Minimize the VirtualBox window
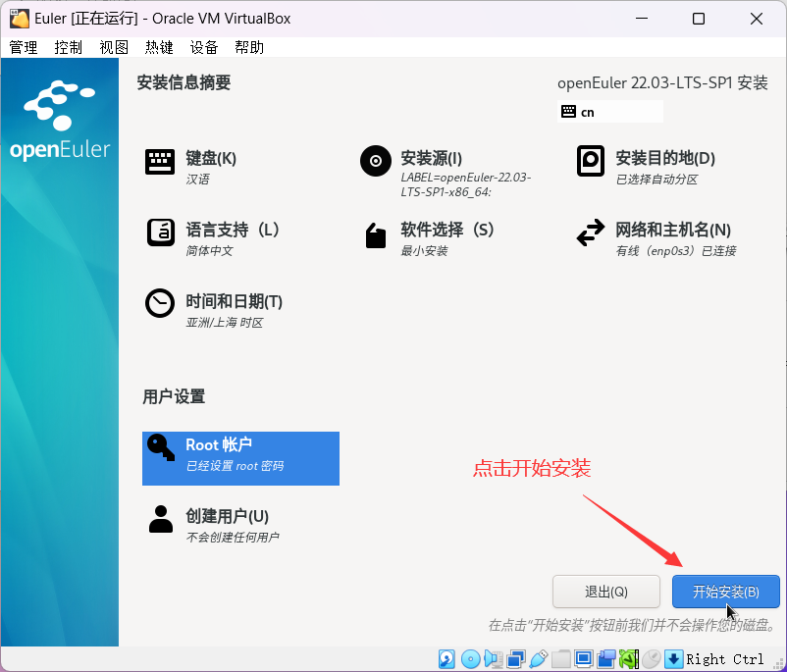This screenshot has height=672, width=787. [641, 19]
